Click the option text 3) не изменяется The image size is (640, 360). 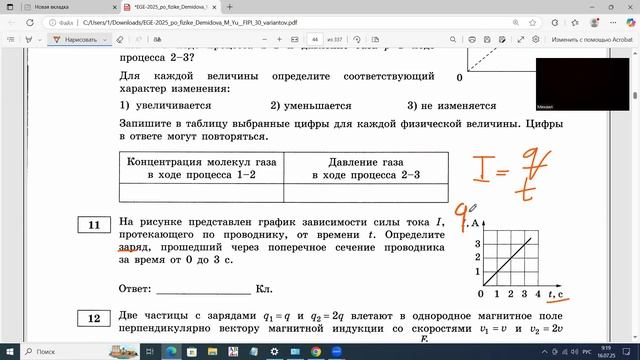[452, 106]
